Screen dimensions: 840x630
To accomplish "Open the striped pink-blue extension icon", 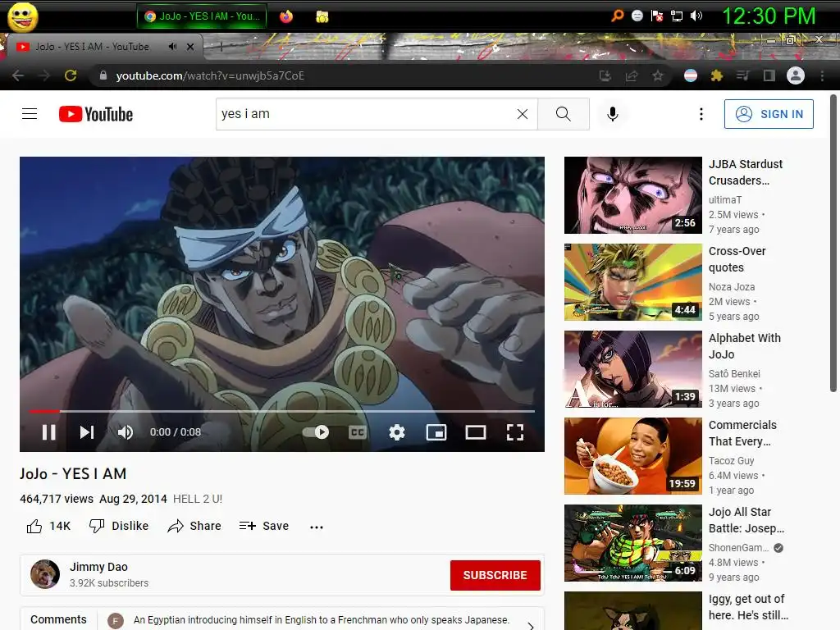I will (x=691, y=75).
